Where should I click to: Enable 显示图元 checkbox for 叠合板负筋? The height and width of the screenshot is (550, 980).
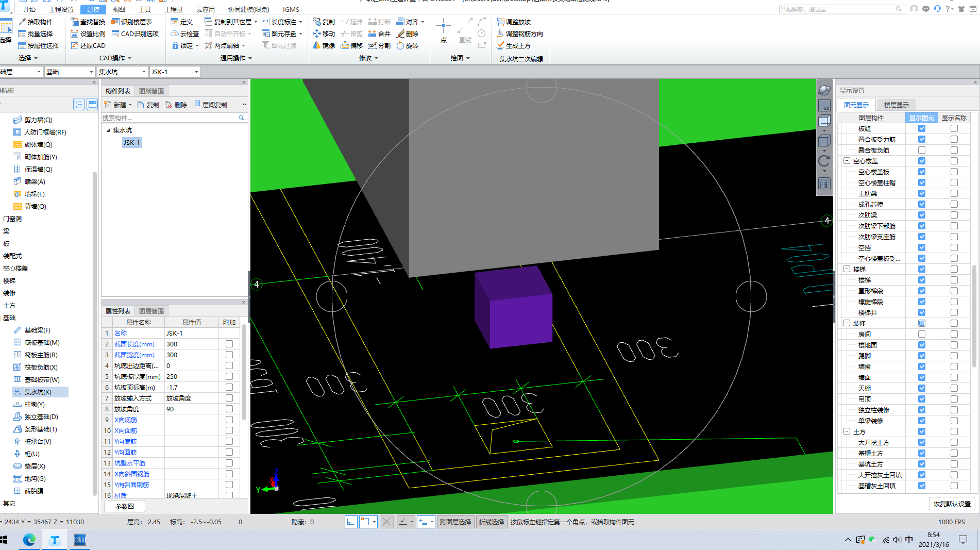[922, 150]
